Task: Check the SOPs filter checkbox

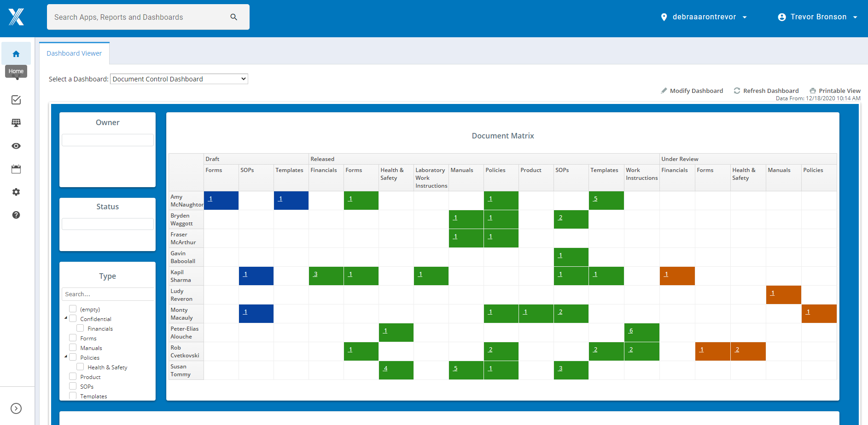Action: [73, 386]
